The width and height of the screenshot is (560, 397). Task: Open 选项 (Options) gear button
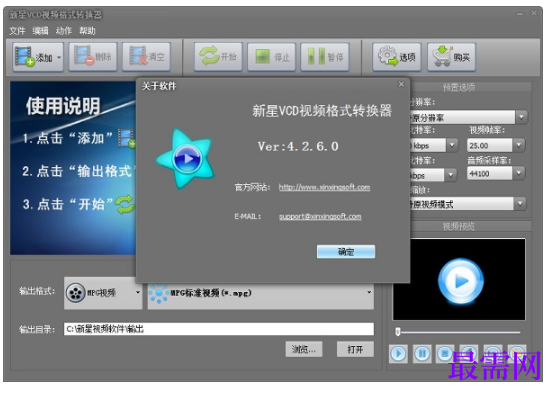click(x=397, y=57)
